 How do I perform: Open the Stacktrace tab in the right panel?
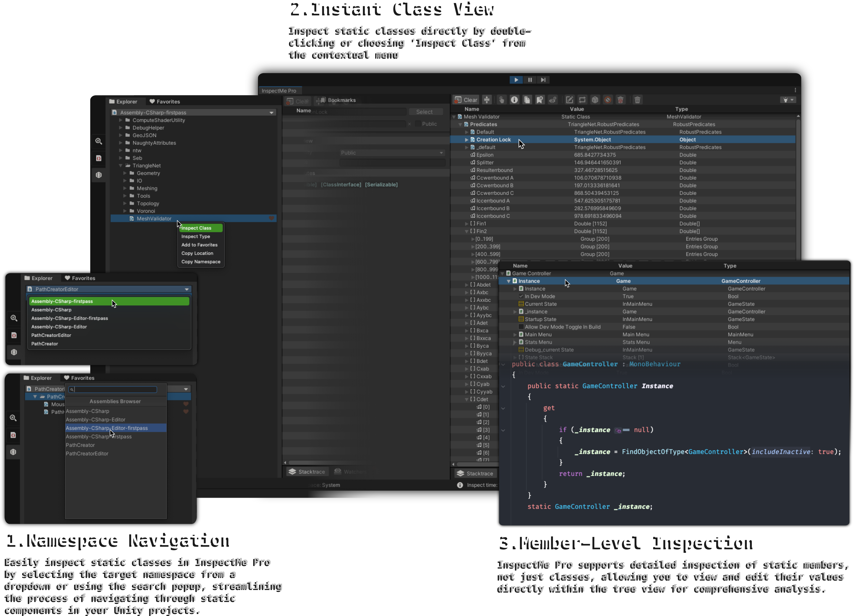[x=476, y=473]
